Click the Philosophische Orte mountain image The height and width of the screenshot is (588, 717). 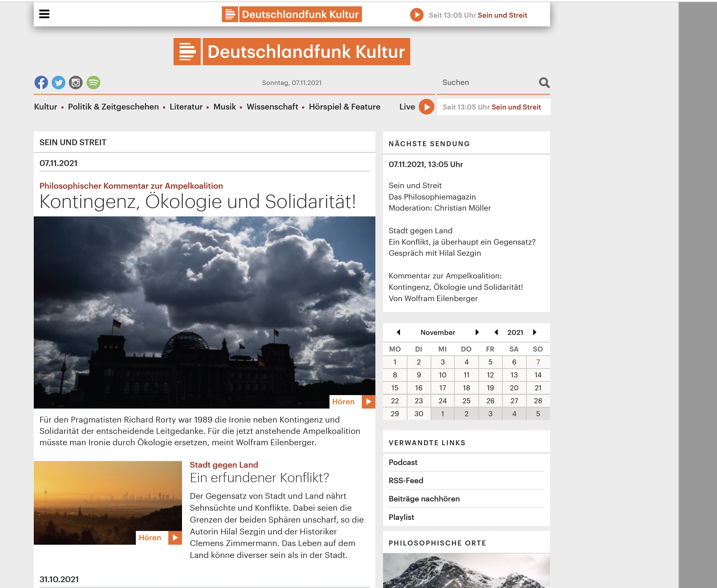tap(466, 570)
